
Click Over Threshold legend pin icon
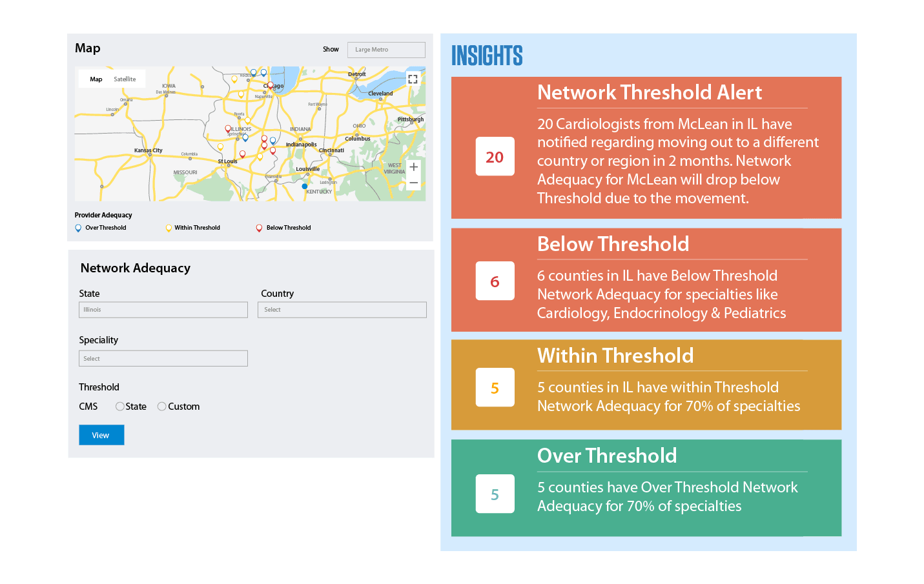78,228
